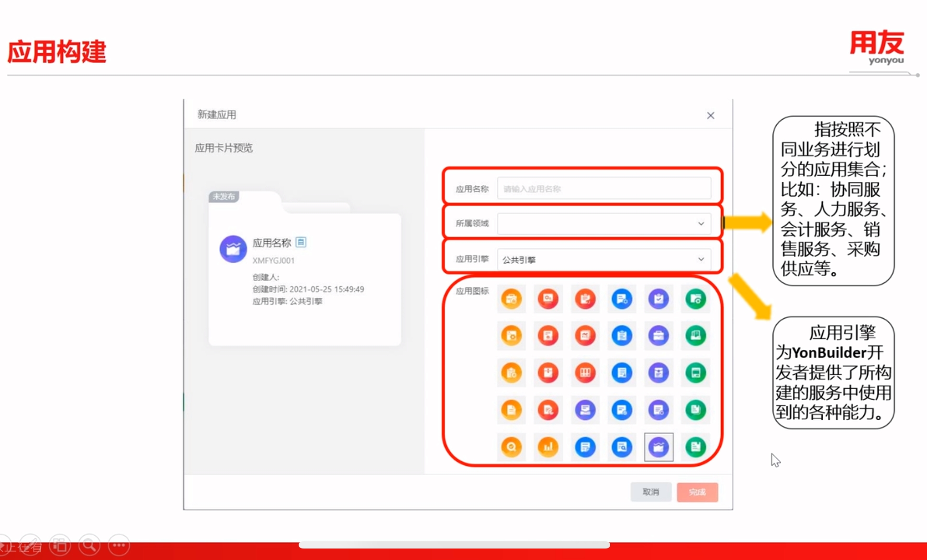
Task: Choose the red monitor-shaped app icon
Action: [548, 299]
